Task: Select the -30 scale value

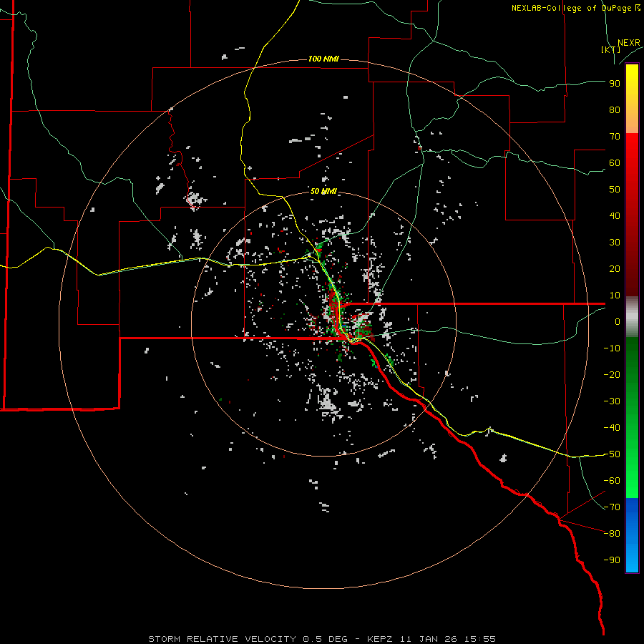Action: point(612,401)
